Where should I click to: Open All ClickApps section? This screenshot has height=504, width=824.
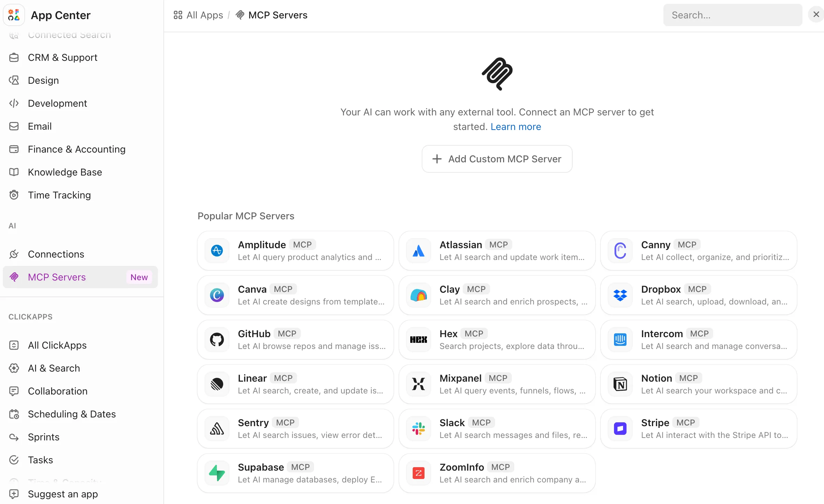[x=80, y=345]
